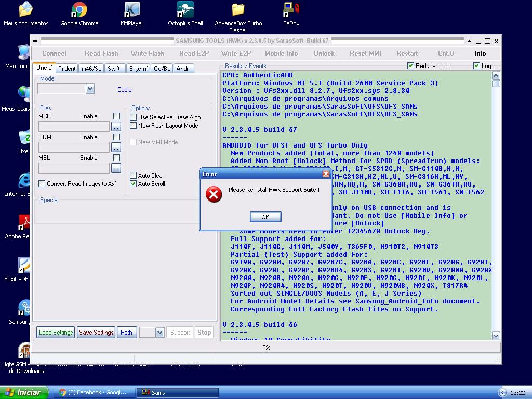This screenshot has height=399, width=532.
Task: Click Read Flash toolbar button
Action: (101, 54)
